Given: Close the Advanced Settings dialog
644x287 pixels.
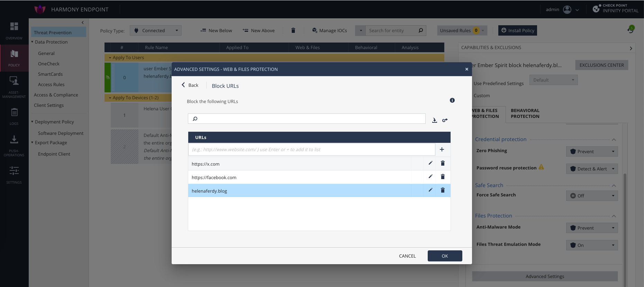Looking at the screenshot, I should click(467, 69).
